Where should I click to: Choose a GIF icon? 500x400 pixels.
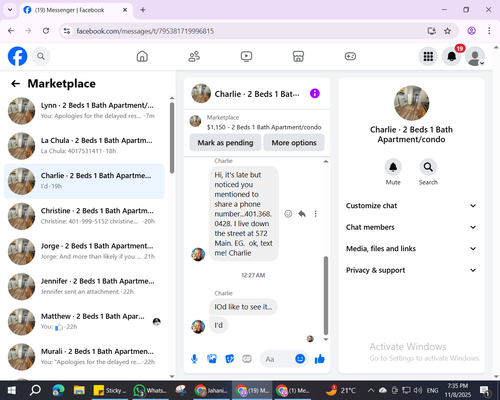pos(247,359)
